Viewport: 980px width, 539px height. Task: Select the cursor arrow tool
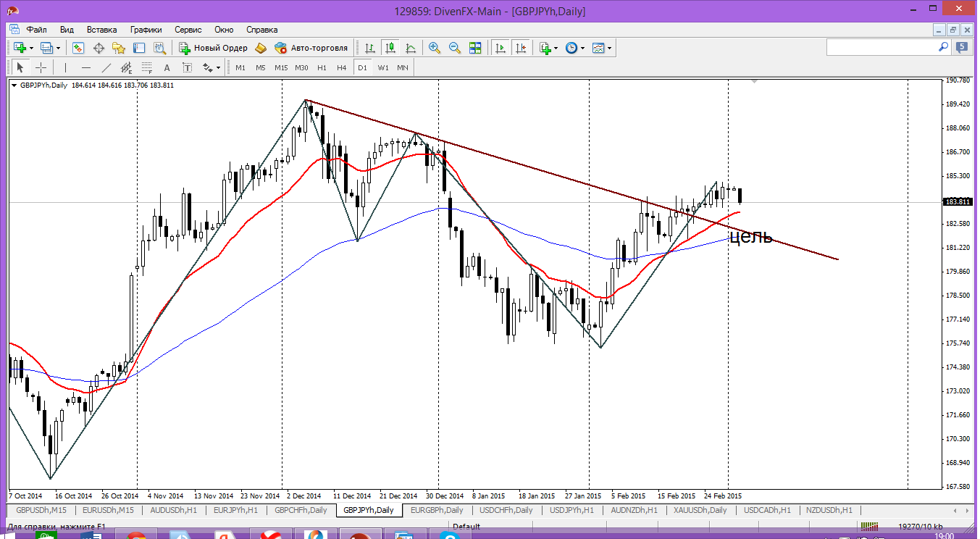pyautogui.click(x=20, y=67)
